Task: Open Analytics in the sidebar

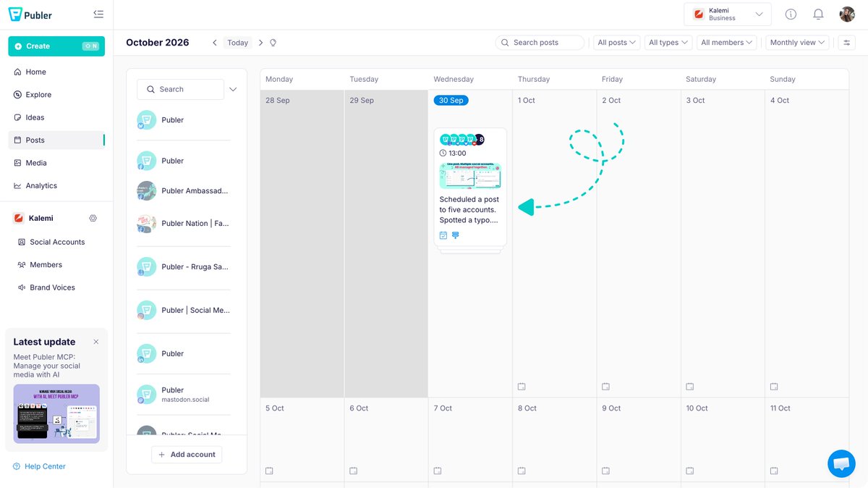Action: click(x=56, y=186)
